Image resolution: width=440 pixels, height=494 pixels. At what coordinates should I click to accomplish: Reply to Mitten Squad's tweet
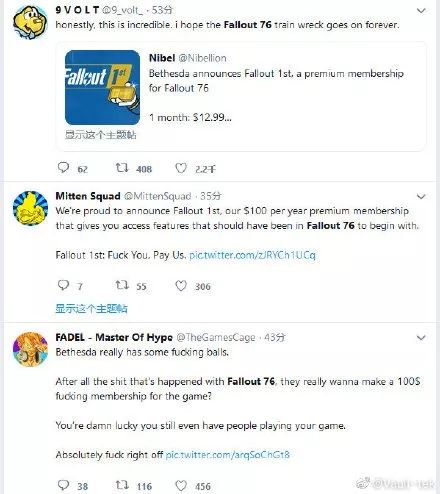tap(63, 285)
